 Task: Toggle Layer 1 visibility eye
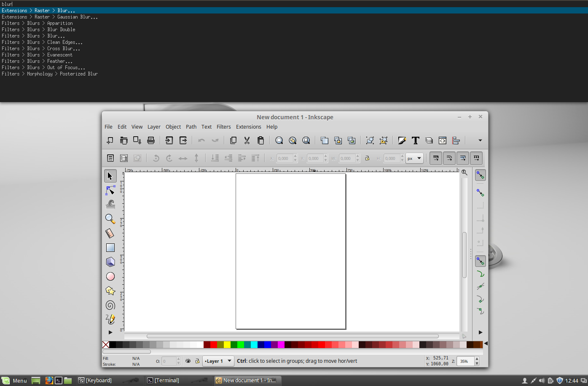[188, 361]
